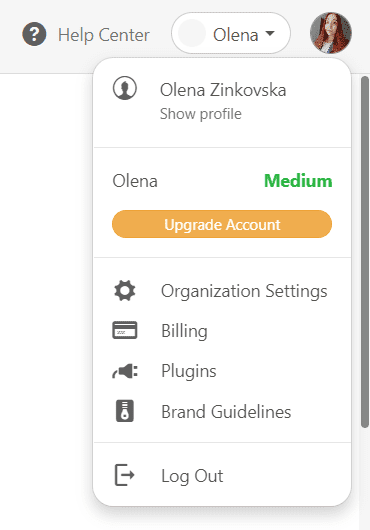Click the green Medium plan label

click(298, 180)
